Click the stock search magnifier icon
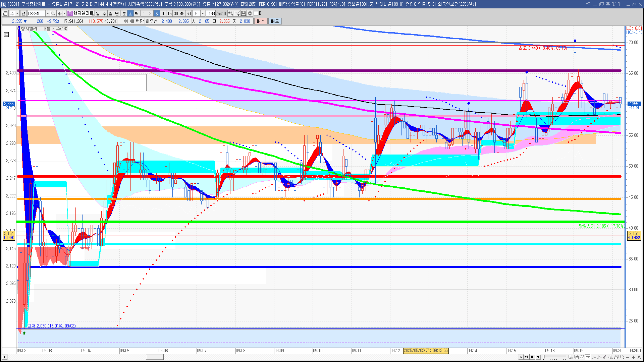This screenshot has width=644, height=362. pos(53,13)
